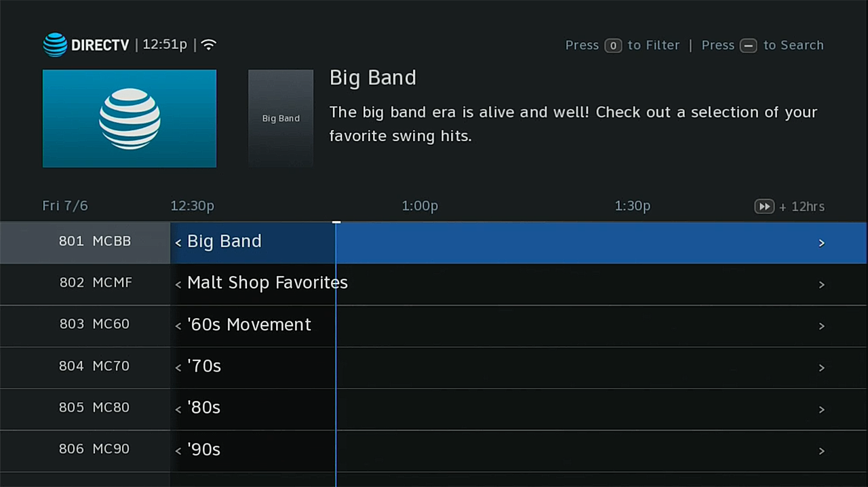Open the Big Band program description
The height and width of the screenshot is (487, 868).
(573, 123)
